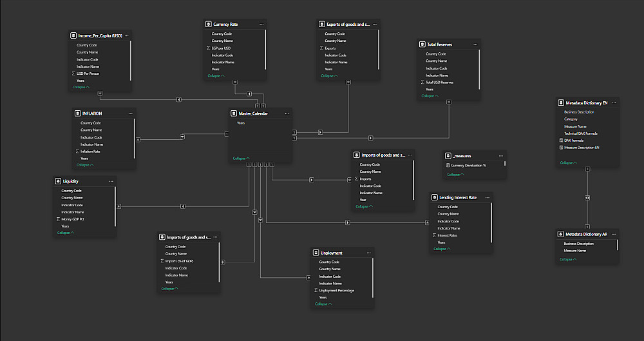Open more options for Lending Interest Rate

click(487, 197)
